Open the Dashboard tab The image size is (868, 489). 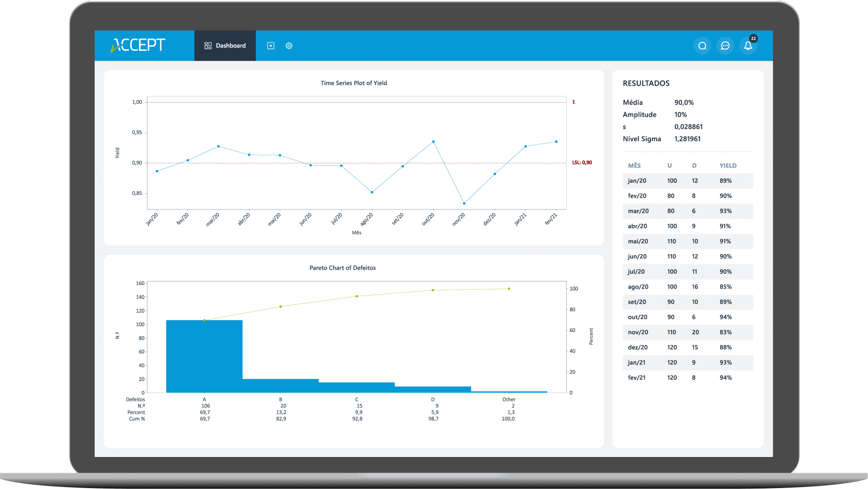click(x=225, y=46)
